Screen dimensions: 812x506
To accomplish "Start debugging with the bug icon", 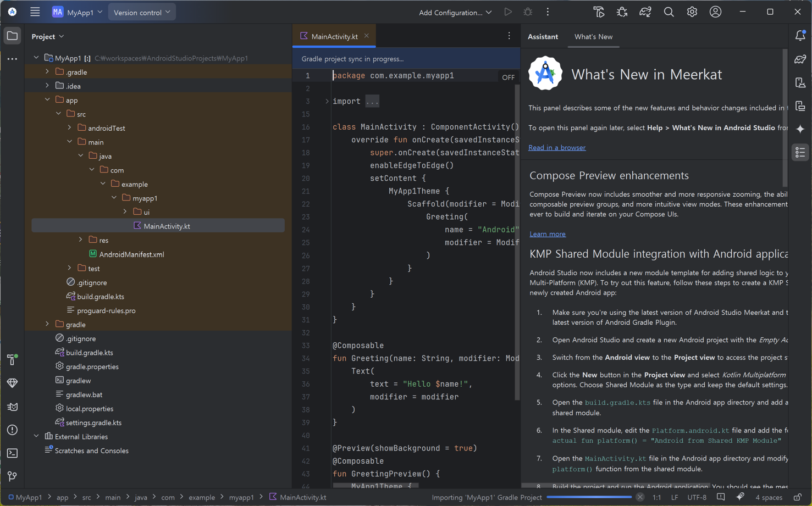I will (528, 12).
